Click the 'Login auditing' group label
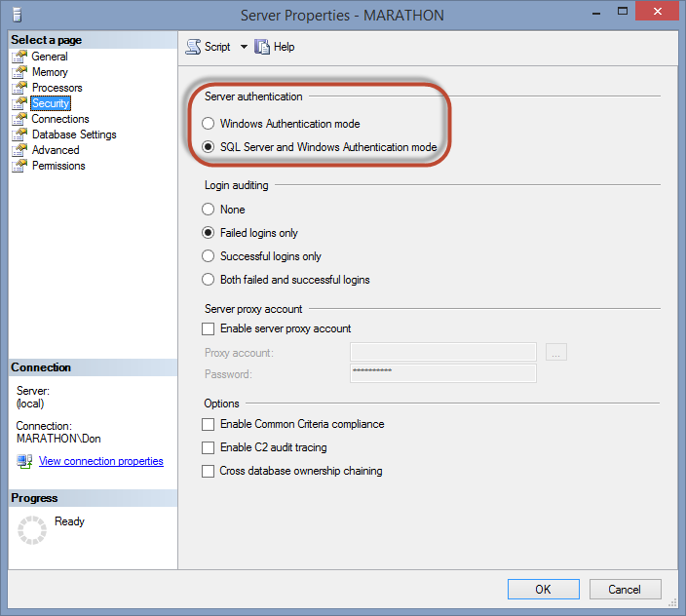Image resolution: width=686 pixels, height=616 pixels. click(236, 185)
